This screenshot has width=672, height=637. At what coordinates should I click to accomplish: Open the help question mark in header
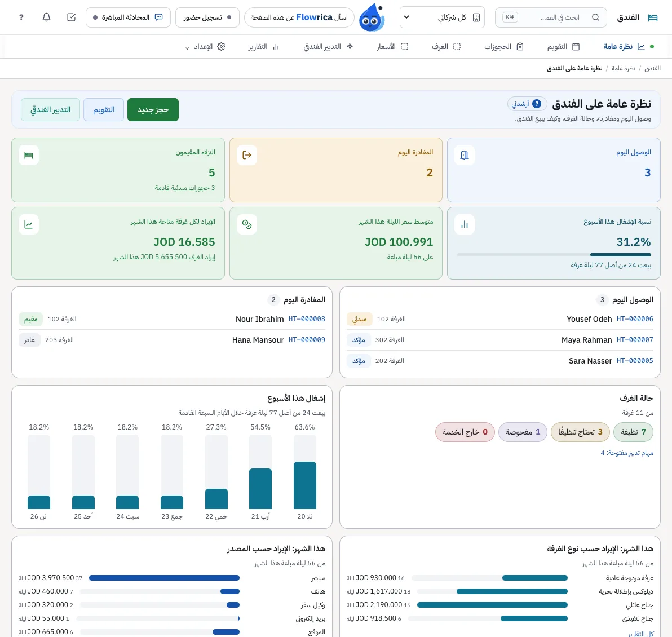pos(21,17)
